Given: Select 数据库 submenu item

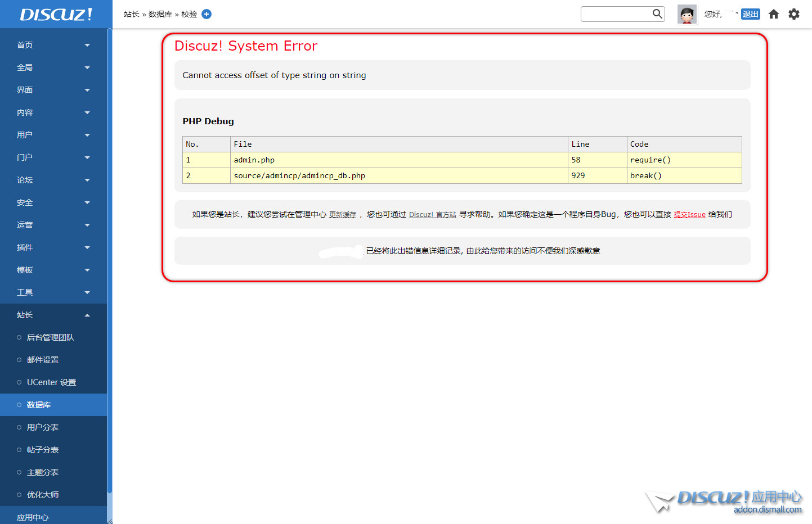Looking at the screenshot, I should tap(53, 405).
